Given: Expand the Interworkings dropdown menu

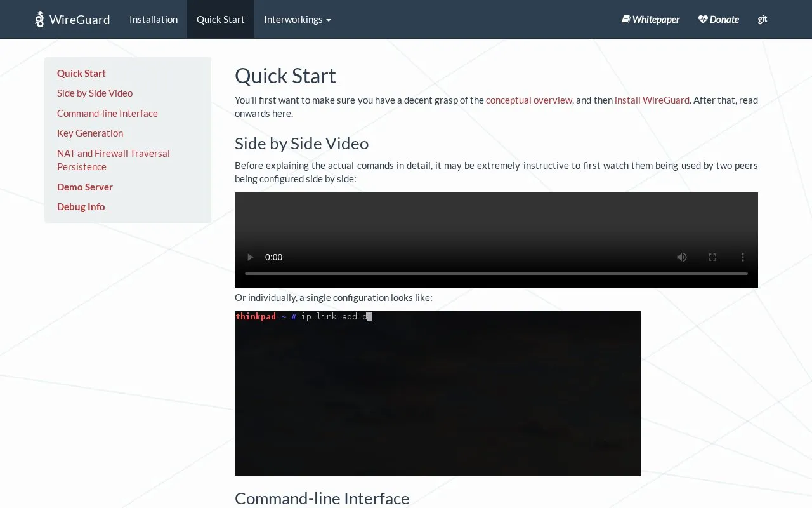Looking at the screenshot, I should [x=298, y=19].
